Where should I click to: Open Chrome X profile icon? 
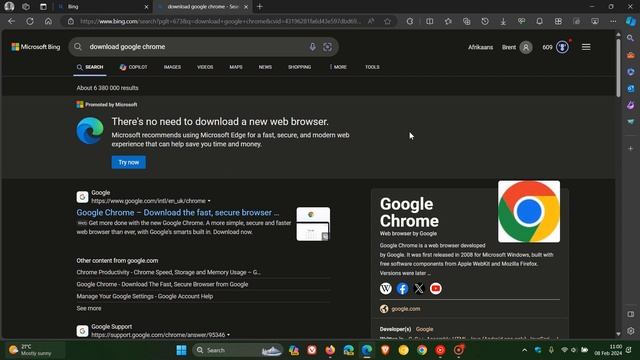pyautogui.click(x=419, y=289)
